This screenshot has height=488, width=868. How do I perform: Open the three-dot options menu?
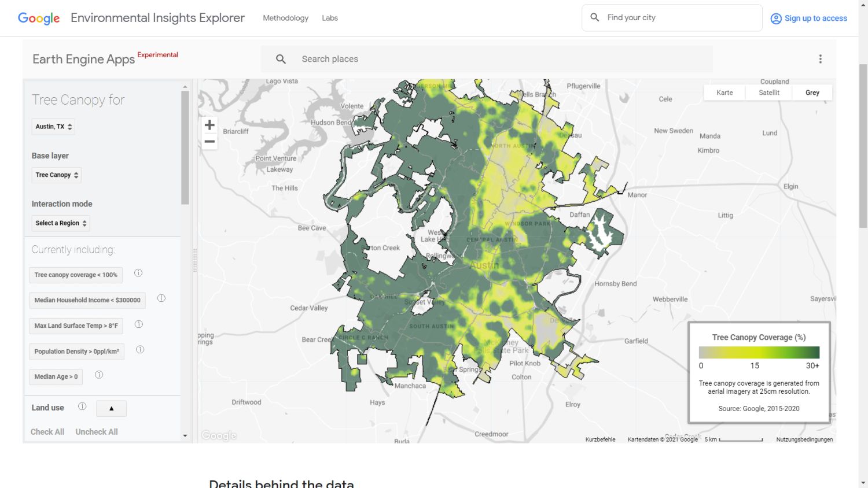coord(820,59)
